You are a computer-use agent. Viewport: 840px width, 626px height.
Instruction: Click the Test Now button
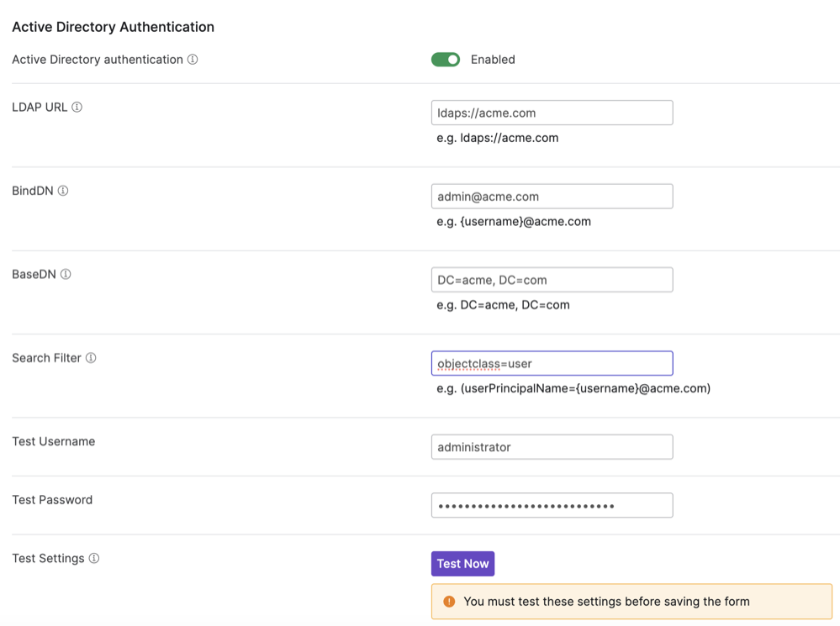[x=462, y=563]
